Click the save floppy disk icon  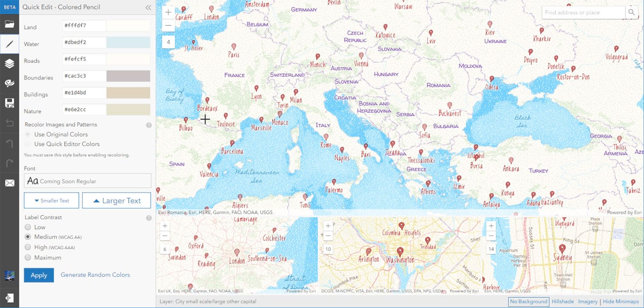[x=9, y=103]
